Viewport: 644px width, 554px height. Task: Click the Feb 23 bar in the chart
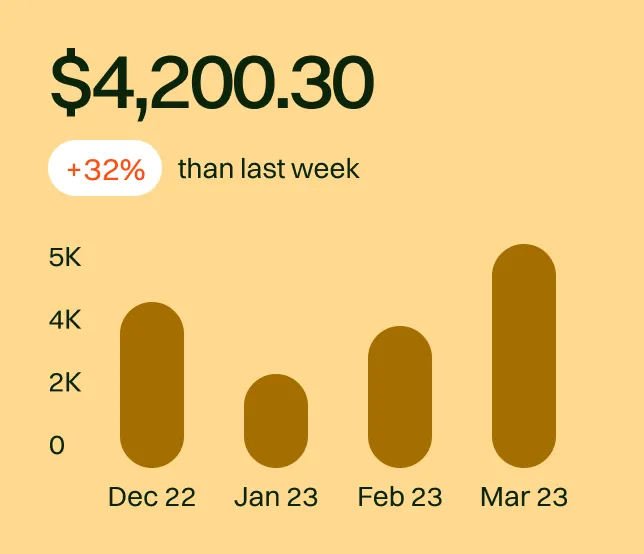point(400,397)
